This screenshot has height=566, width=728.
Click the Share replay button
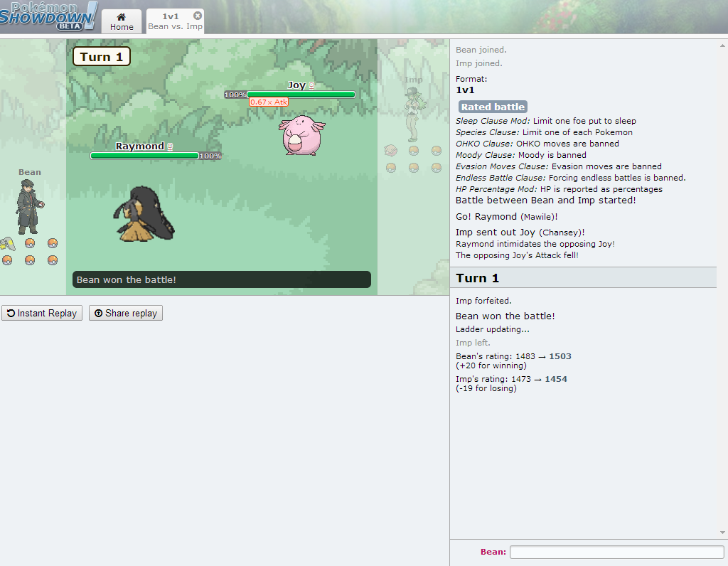pos(126,313)
